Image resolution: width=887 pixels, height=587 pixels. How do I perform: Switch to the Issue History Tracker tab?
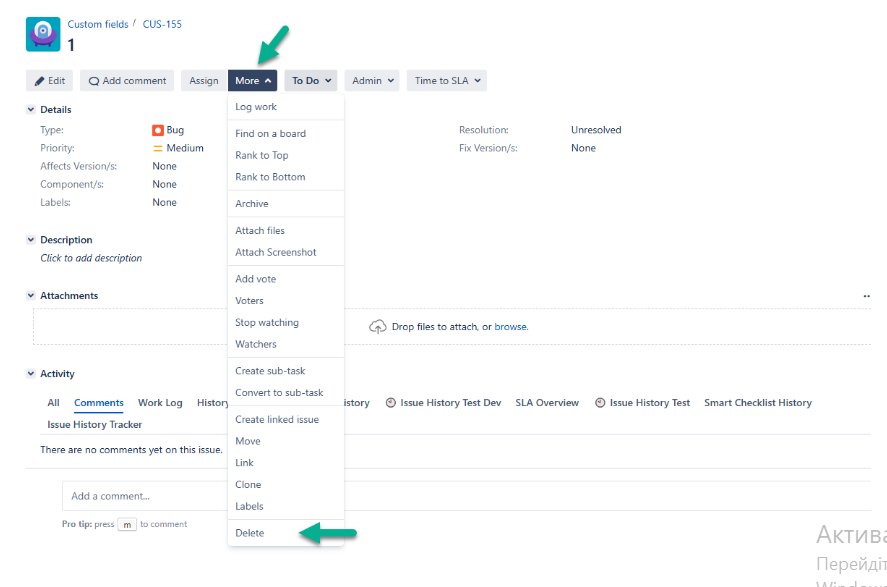coord(94,425)
